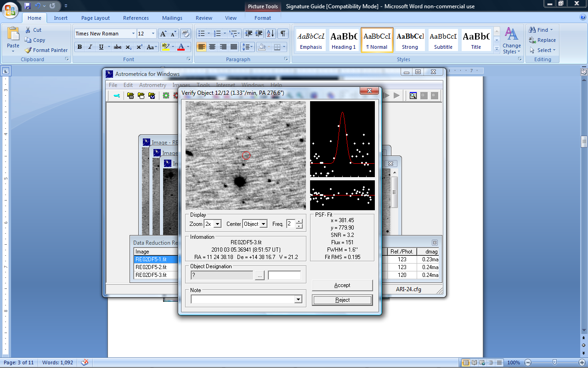Screen dimensions: 588x368
Task: Expand the Note dropdown list
Action: point(298,299)
